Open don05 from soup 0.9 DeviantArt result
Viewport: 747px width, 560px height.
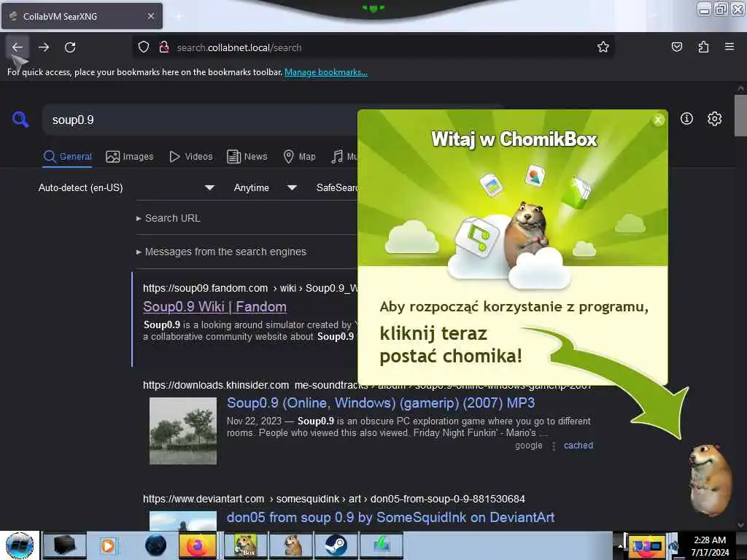(391, 518)
